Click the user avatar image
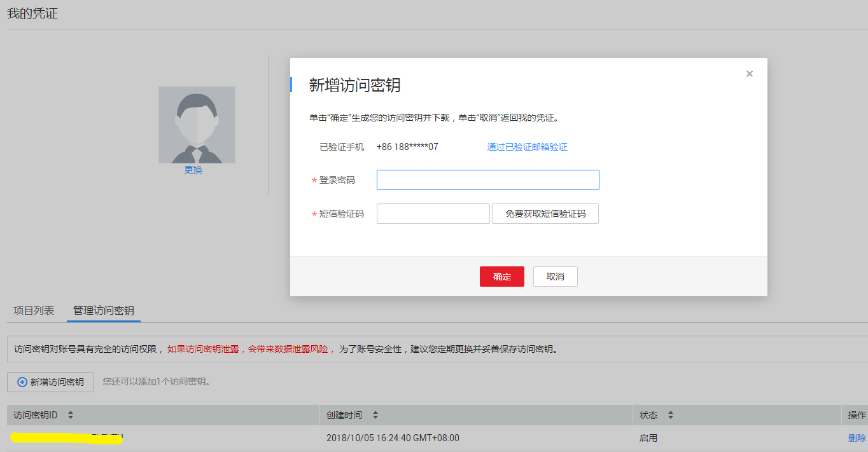Image resolution: width=868 pixels, height=452 pixels. [x=197, y=125]
